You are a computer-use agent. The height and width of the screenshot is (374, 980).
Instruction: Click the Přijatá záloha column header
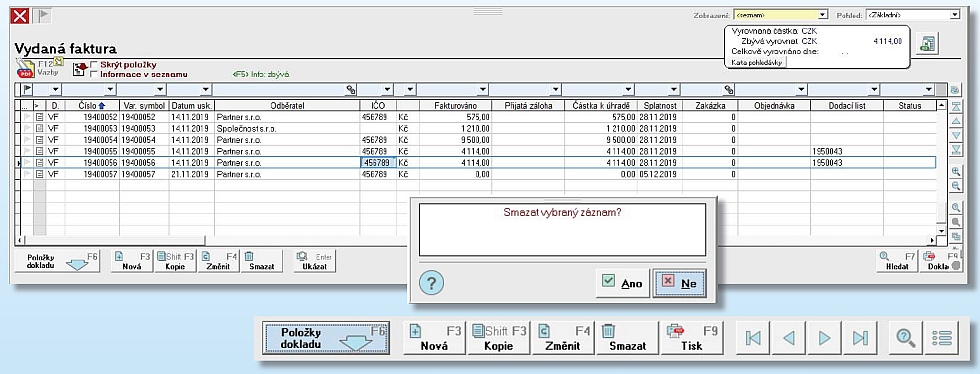pyautogui.click(x=528, y=106)
